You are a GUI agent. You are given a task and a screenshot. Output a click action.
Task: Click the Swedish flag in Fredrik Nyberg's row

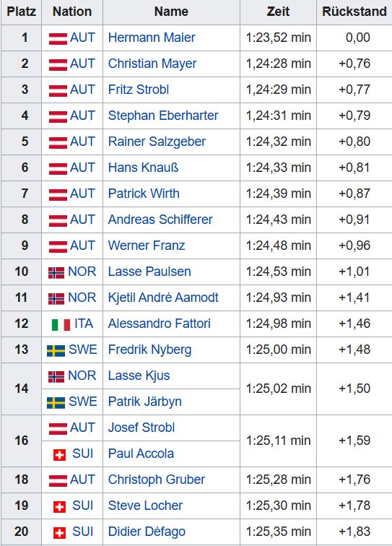point(56,350)
